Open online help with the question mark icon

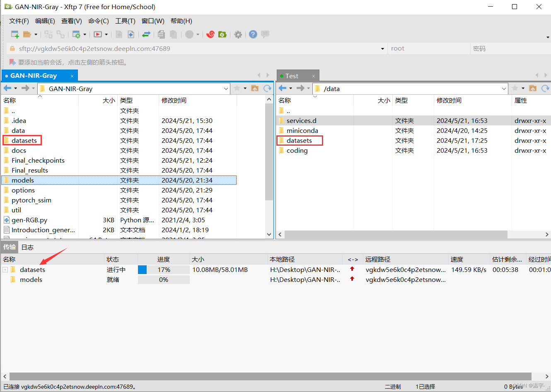click(x=253, y=34)
